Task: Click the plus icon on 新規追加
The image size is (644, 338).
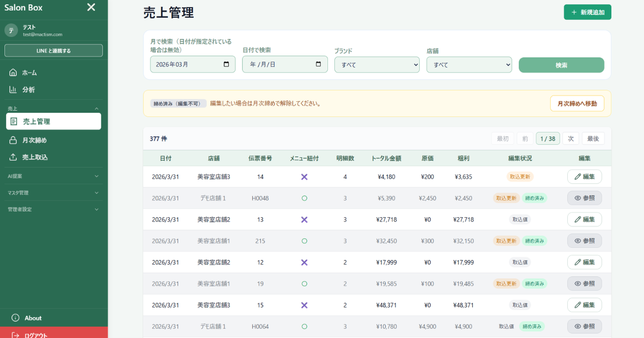Action: click(575, 11)
